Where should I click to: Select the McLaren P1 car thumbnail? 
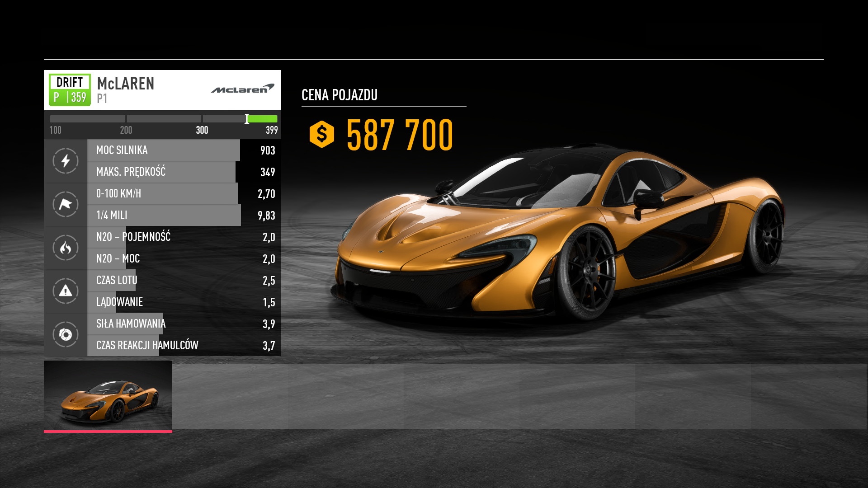click(x=108, y=396)
